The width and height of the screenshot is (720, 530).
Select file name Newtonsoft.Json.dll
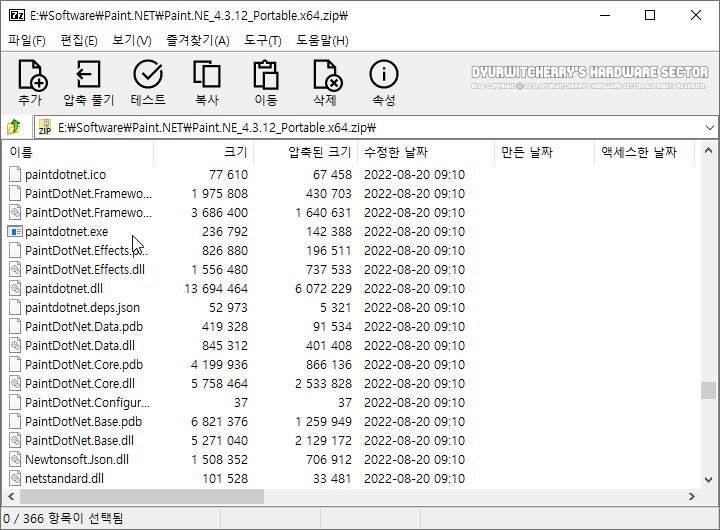[x=77, y=460]
